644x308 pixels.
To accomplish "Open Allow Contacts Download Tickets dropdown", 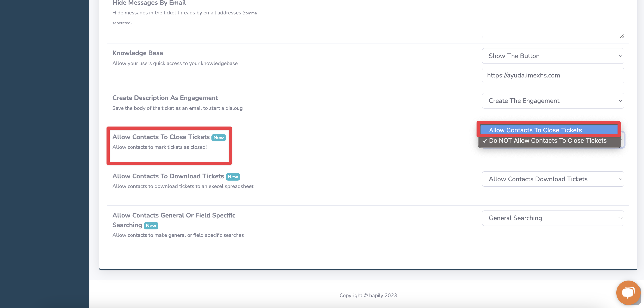I will pyautogui.click(x=553, y=179).
